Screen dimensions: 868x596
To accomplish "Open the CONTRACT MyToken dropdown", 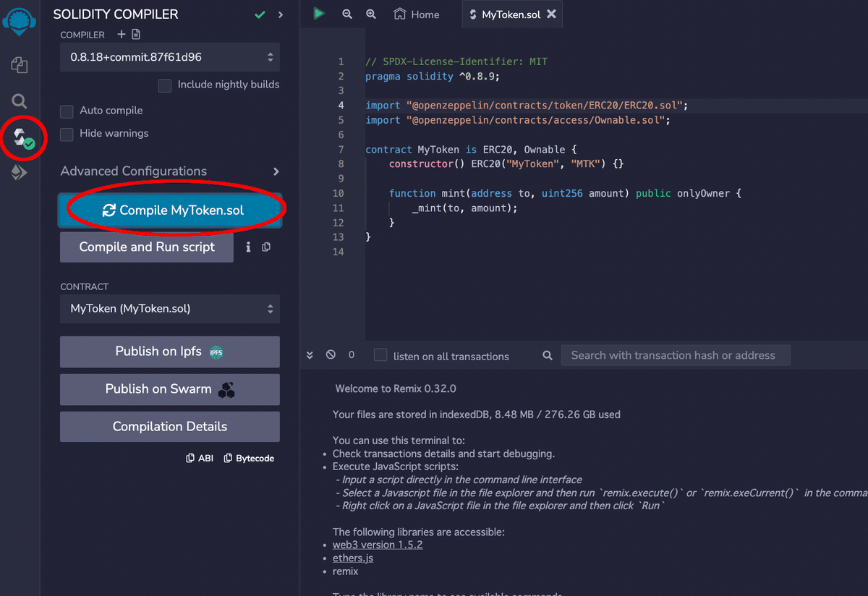I will 170,309.
